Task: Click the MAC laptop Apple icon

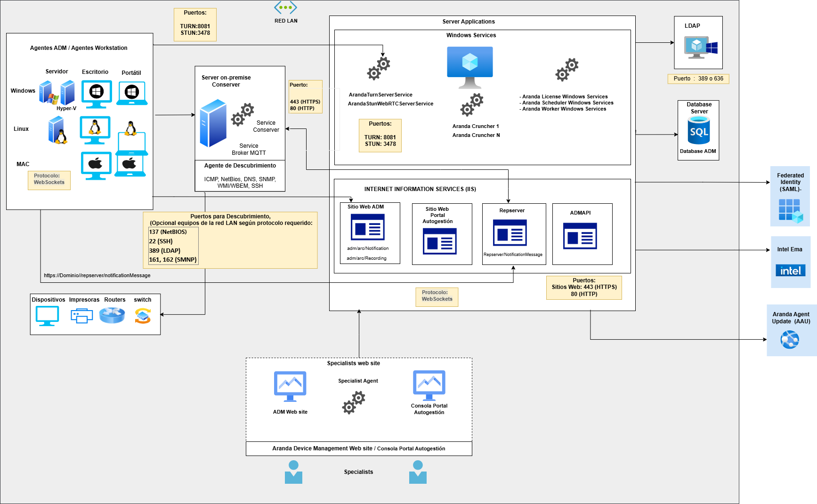Action: point(130,166)
